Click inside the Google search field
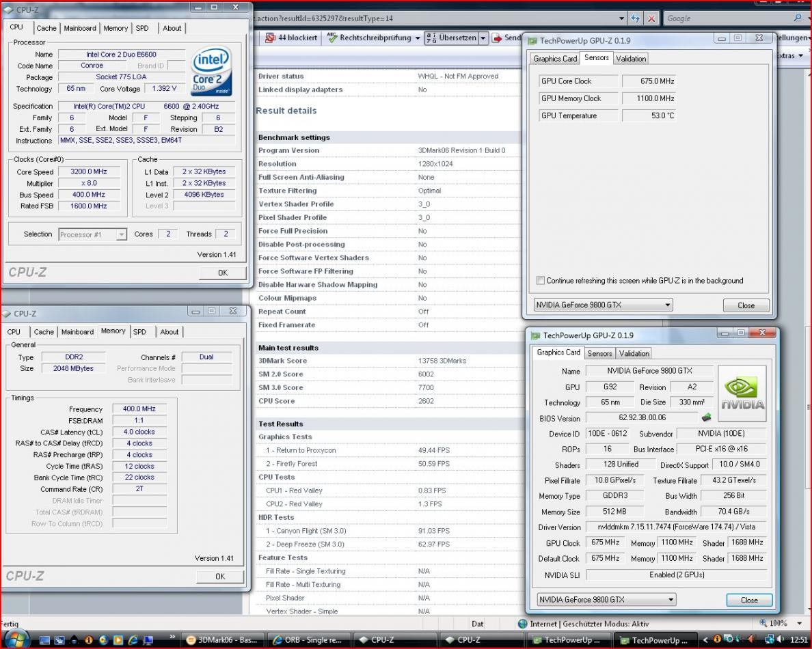Image resolution: width=812 pixels, height=649 pixels. (728, 18)
